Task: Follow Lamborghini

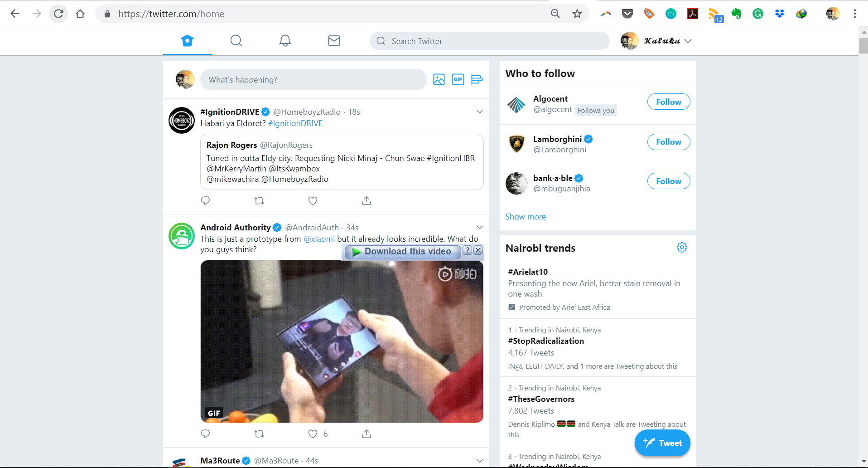Action: 669,141
